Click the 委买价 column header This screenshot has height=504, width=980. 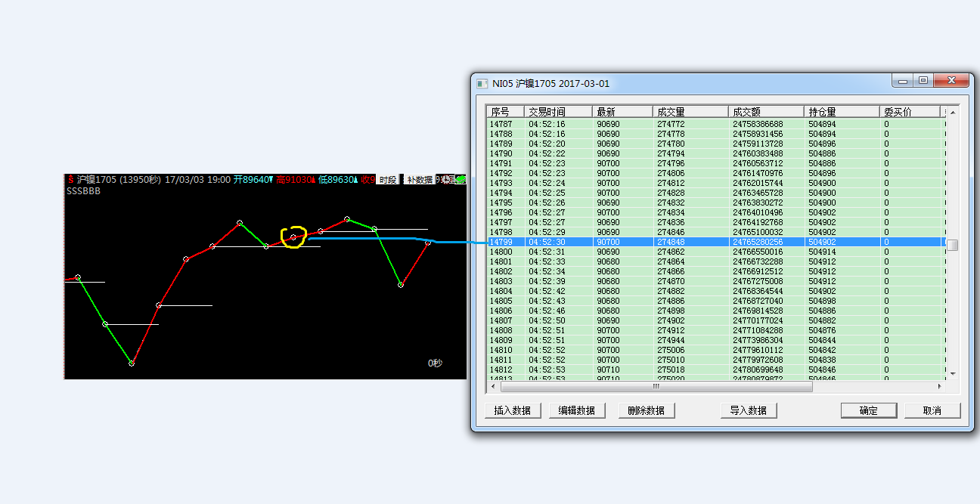910,112
